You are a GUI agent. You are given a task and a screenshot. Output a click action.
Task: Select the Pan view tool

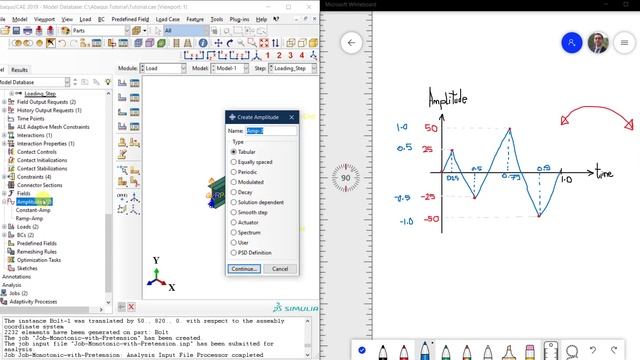click(x=218, y=43)
